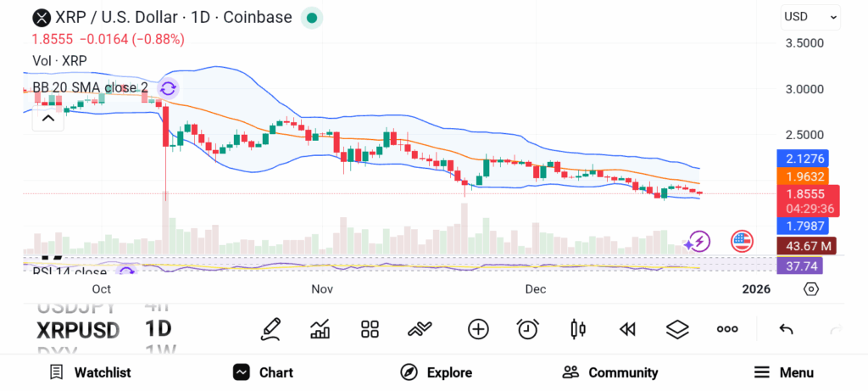The width and height of the screenshot is (868, 391).
Task: Open the drawing pencil tool
Action: coord(271,328)
